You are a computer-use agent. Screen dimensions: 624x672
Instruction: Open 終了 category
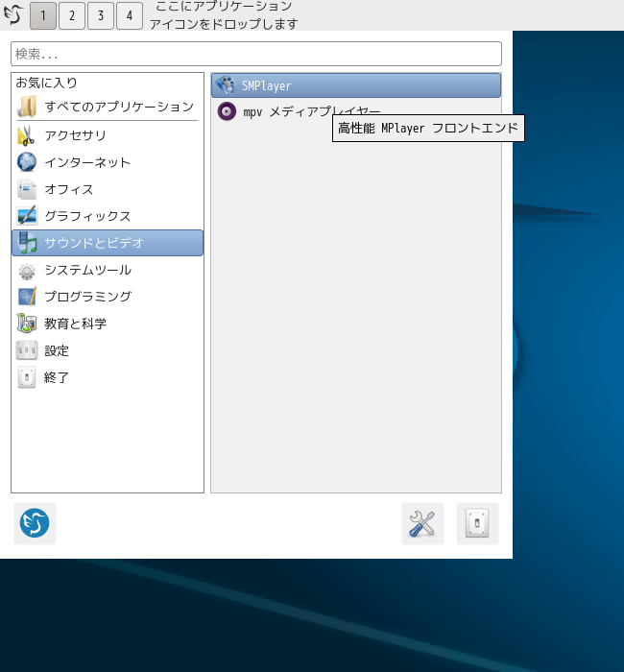click(x=108, y=377)
